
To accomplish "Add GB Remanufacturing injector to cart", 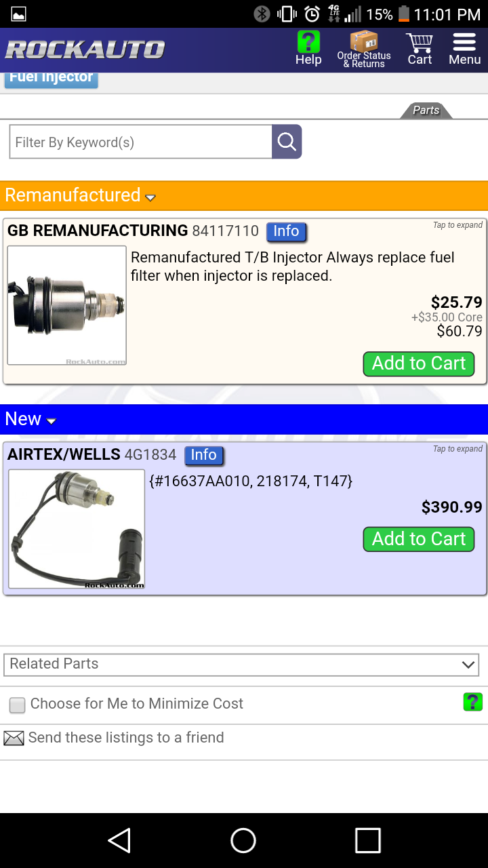I will (418, 363).
